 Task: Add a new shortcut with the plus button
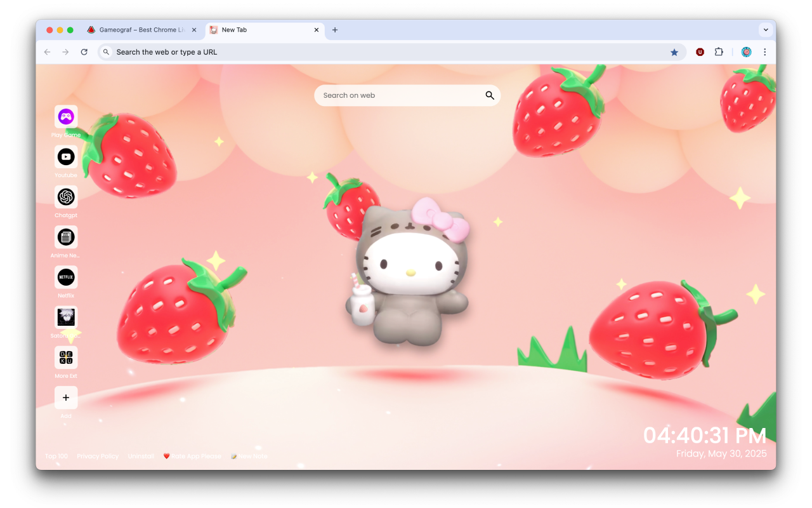pyautogui.click(x=66, y=398)
